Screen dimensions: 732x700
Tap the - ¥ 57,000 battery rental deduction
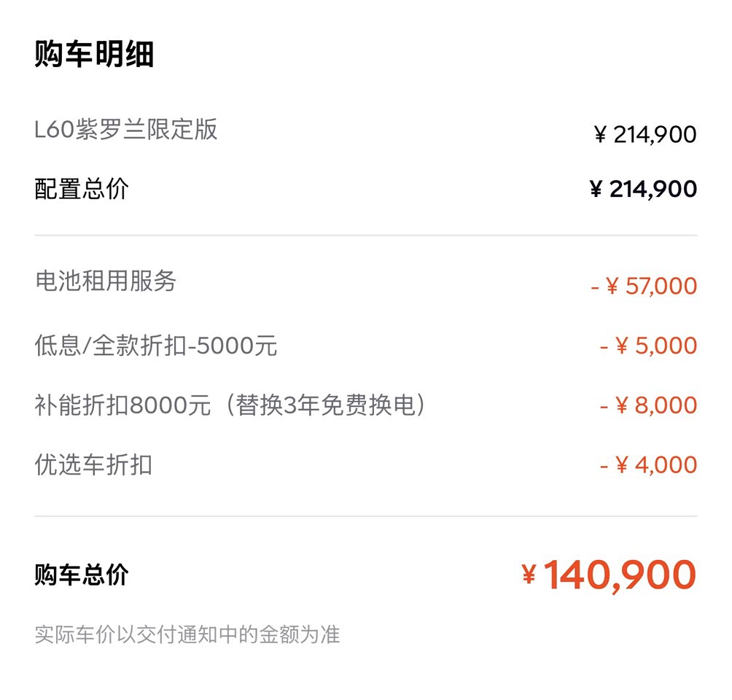[644, 286]
